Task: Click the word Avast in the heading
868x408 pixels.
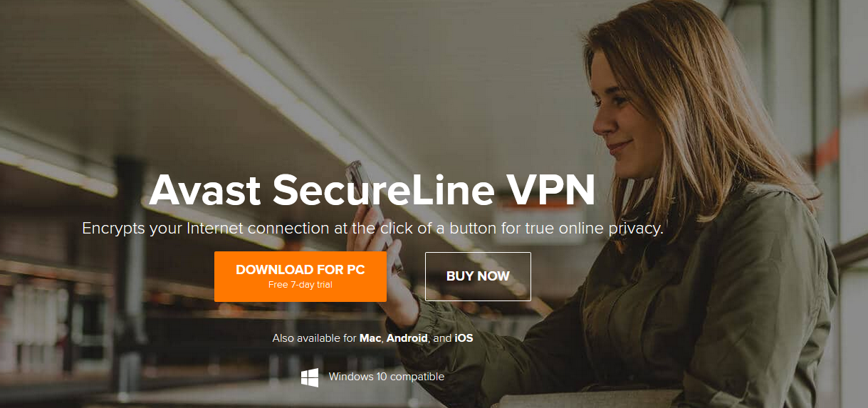Action: coord(204,190)
